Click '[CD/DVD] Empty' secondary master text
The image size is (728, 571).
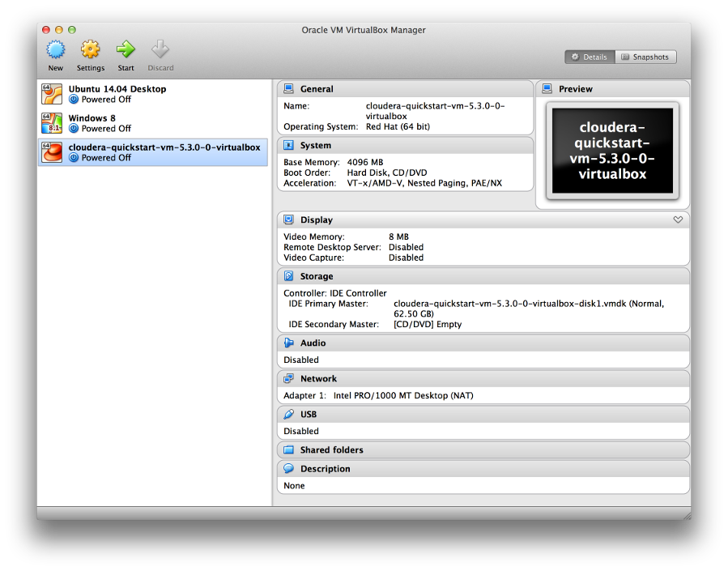pyautogui.click(x=428, y=324)
